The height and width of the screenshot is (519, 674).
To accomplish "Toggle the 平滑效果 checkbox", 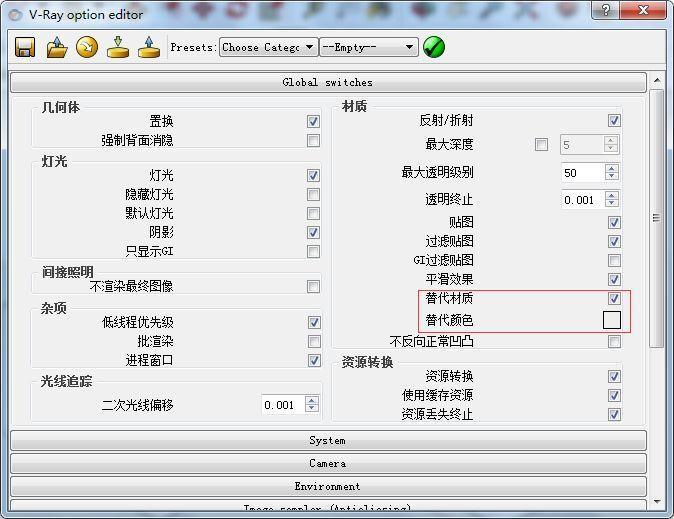I will (614, 279).
